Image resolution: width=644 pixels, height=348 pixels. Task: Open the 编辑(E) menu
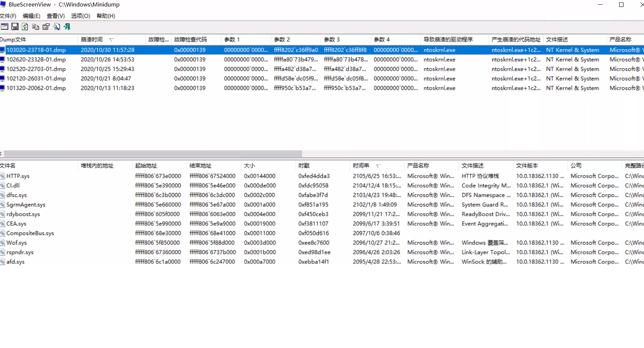tap(31, 16)
